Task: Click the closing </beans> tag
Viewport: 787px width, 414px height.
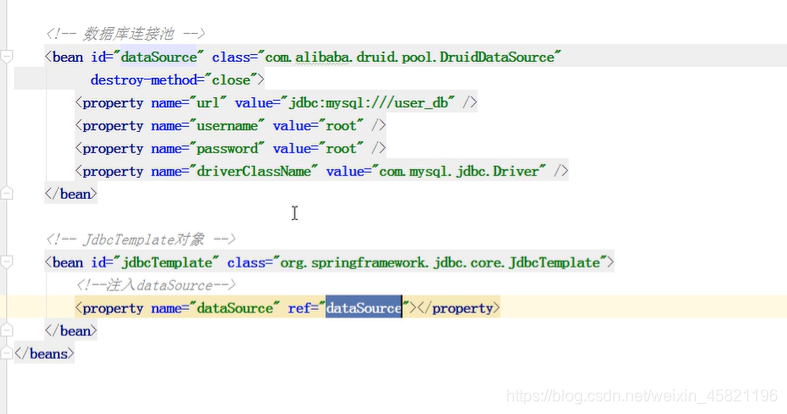Action: point(44,354)
